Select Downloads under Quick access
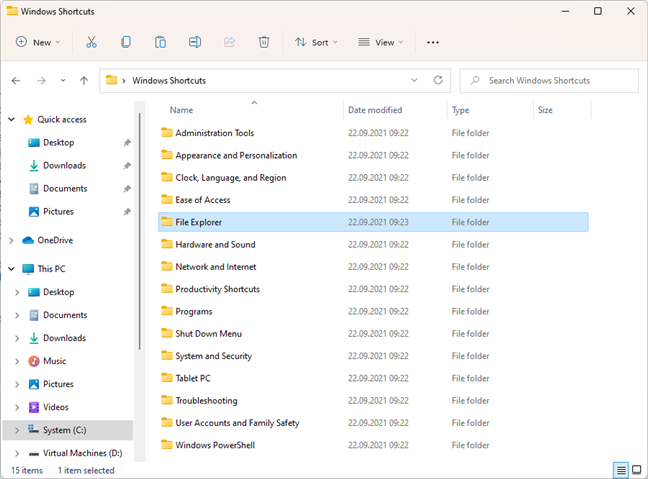The height and width of the screenshot is (479, 648). (x=64, y=165)
